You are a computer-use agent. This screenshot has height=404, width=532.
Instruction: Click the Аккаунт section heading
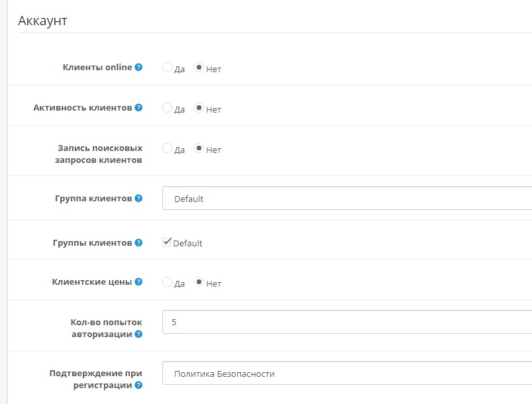pyautogui.click(x=42, y=21)
